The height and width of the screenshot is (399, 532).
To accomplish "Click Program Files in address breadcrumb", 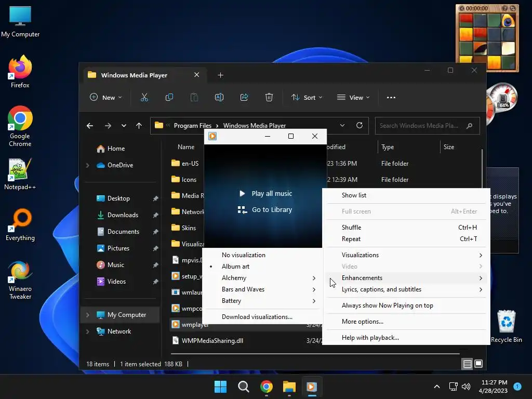I will click(x=192, y=126).
